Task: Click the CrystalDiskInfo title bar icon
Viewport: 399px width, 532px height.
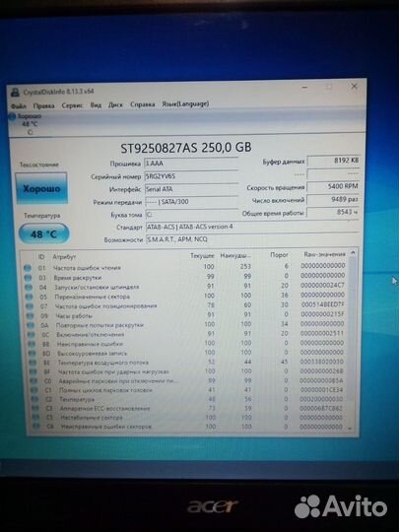Action: coord(15,92)
